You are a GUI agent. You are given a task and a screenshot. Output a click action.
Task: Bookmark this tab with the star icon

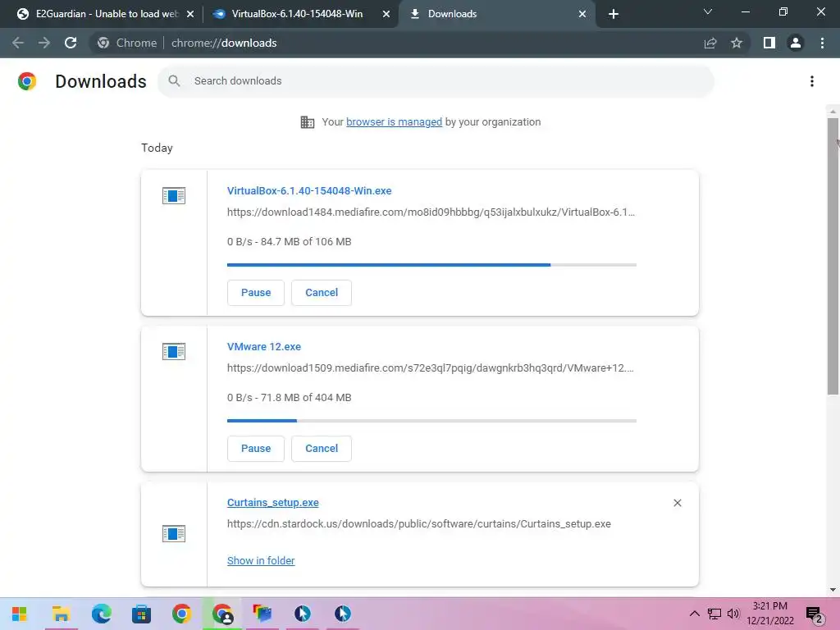pos(737,43)
